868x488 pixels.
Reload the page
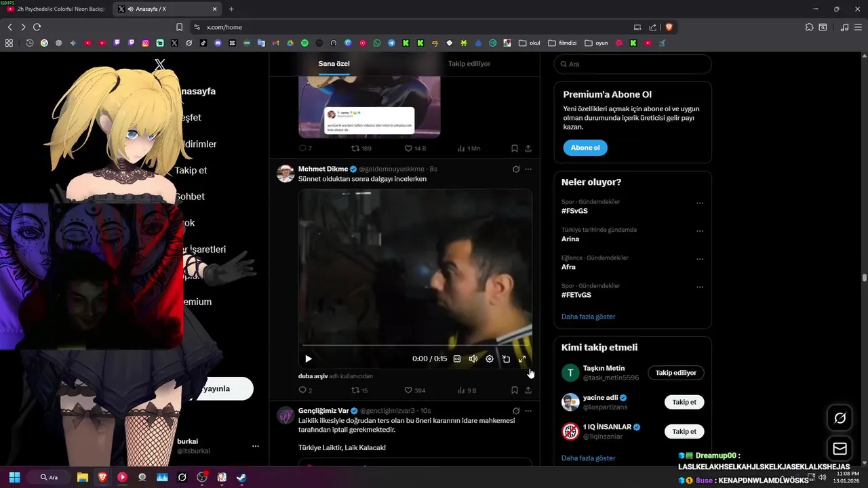[37, 27]
